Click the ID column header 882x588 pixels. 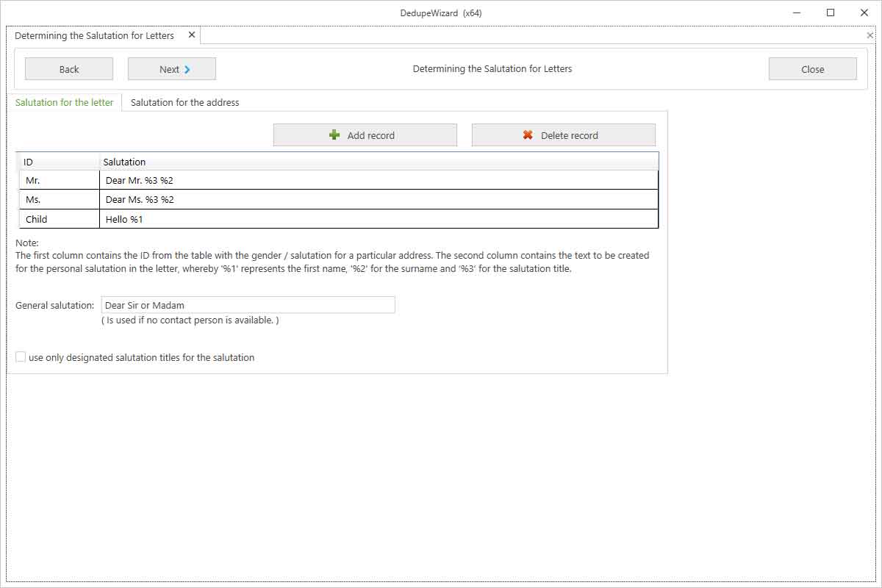59,162
